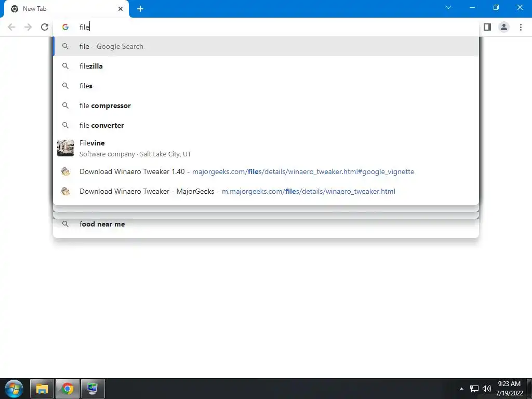
Task: Click the 'food near me' suggestion
Action: click(266, 224)
